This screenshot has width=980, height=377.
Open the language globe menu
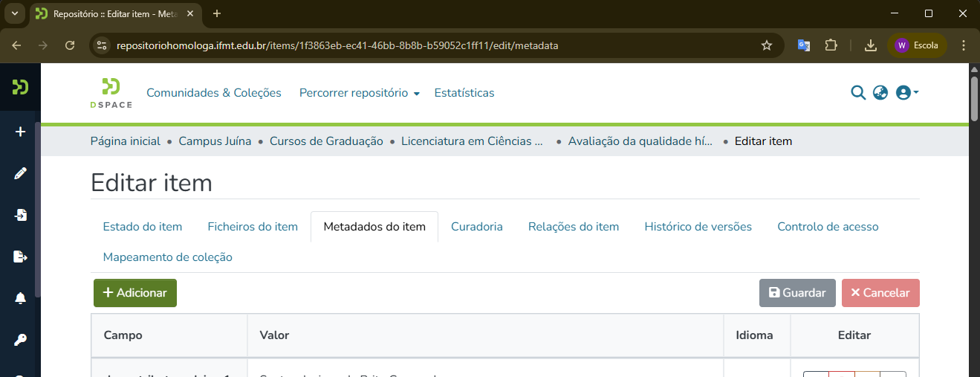[880, 93]
